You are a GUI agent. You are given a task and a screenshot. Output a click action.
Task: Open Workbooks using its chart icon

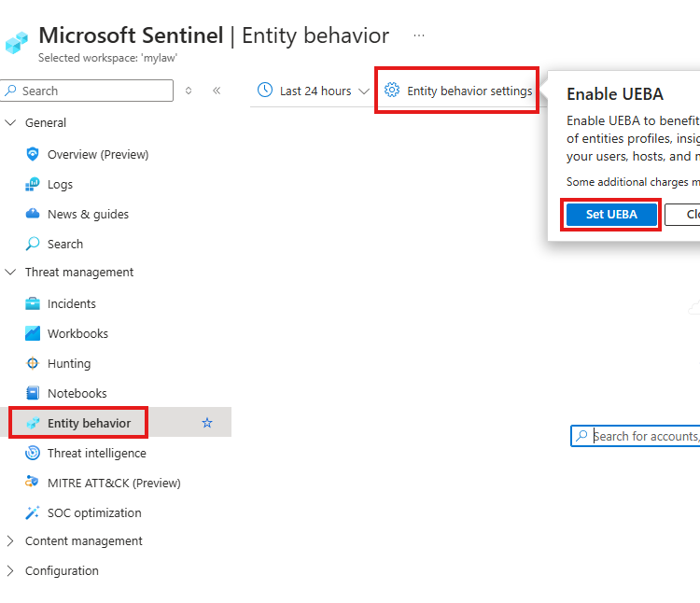tap(33, 333)
